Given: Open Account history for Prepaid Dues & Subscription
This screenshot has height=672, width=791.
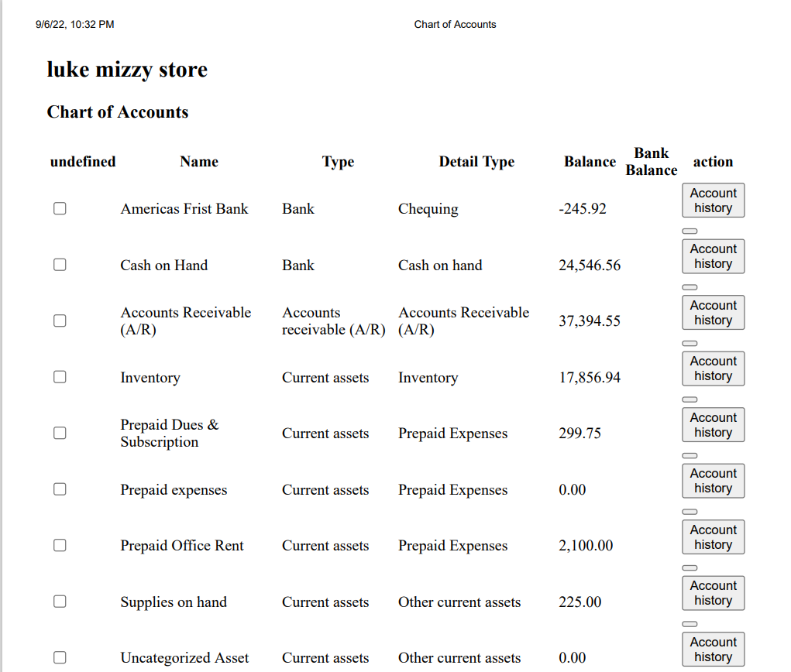Looking at the screenshot, I should point(713,425).
